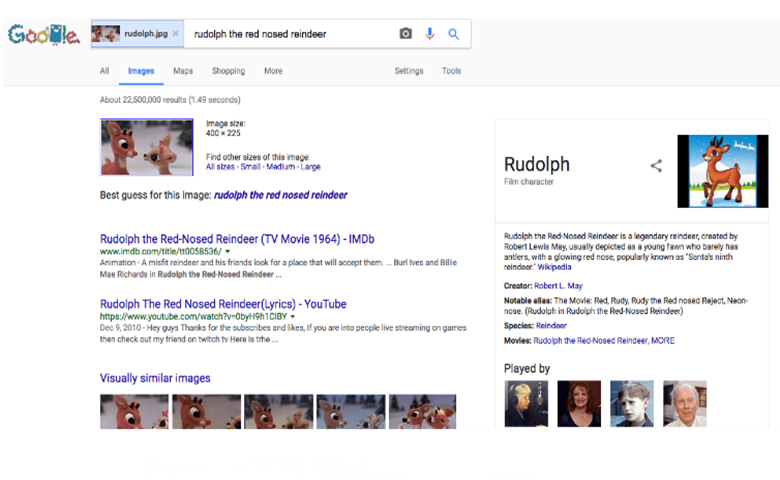
Task: Click the Google doodle logo
Action: (44, 35)
